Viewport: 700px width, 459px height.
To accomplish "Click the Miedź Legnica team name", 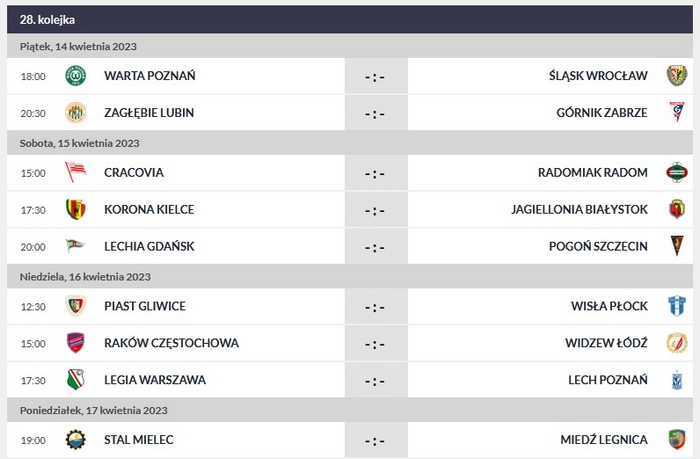I will click(604, 439).
